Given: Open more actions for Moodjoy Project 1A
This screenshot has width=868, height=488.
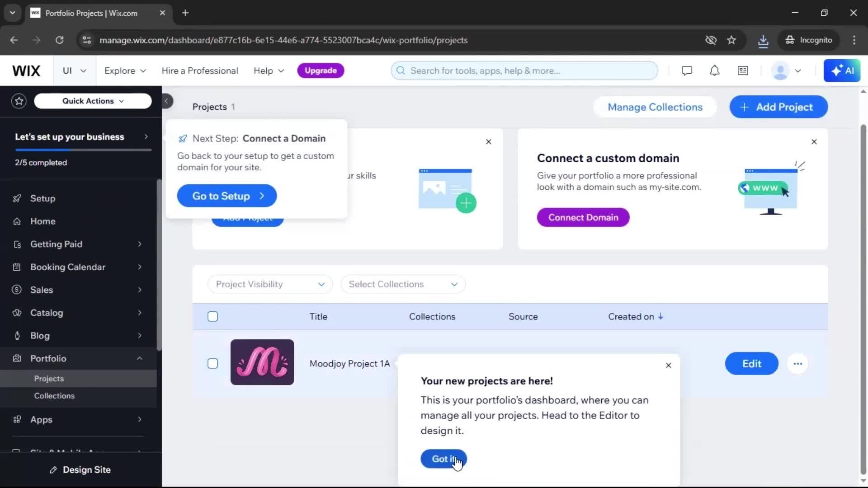Looking at the screenshot, I should [x=797, y=364].
